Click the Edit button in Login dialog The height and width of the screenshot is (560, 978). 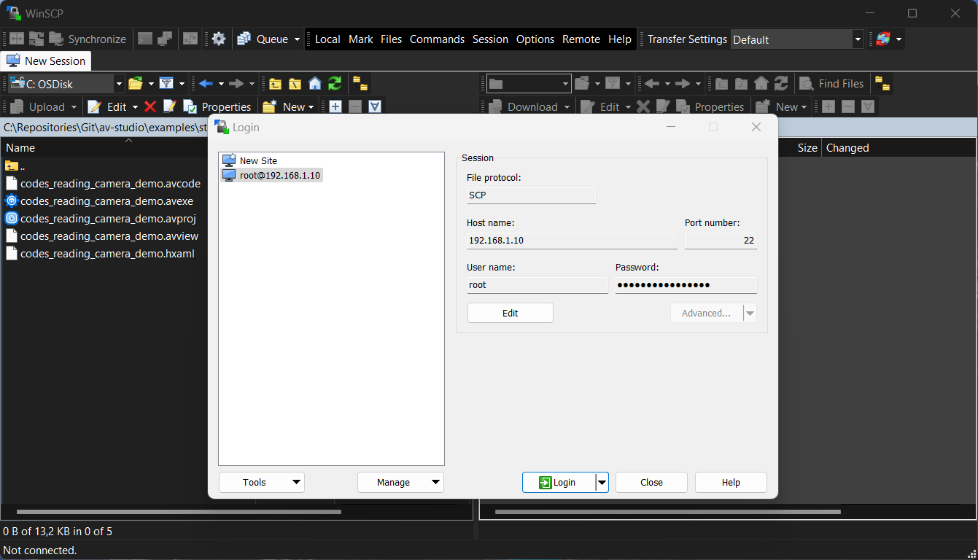tap(510, 313)
